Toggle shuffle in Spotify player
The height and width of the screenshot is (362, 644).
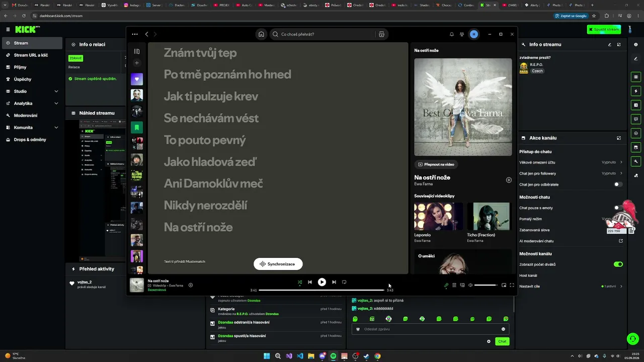(x=300, y=282)
